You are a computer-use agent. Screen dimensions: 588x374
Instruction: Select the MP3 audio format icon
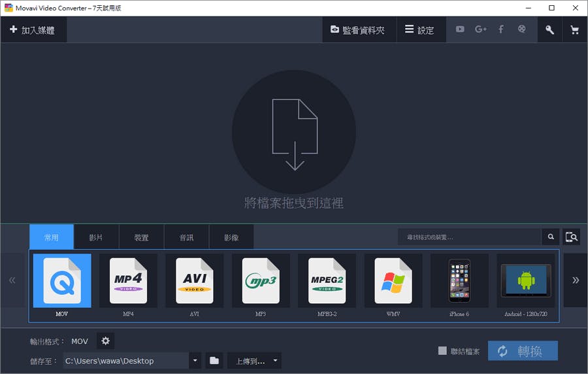tap(261, 280)
